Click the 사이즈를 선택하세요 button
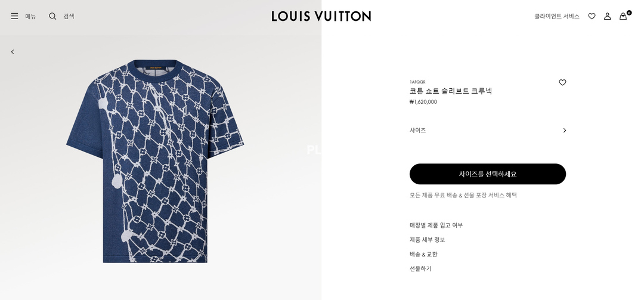The height and width of the screenshot is (300, 644). 488,174
